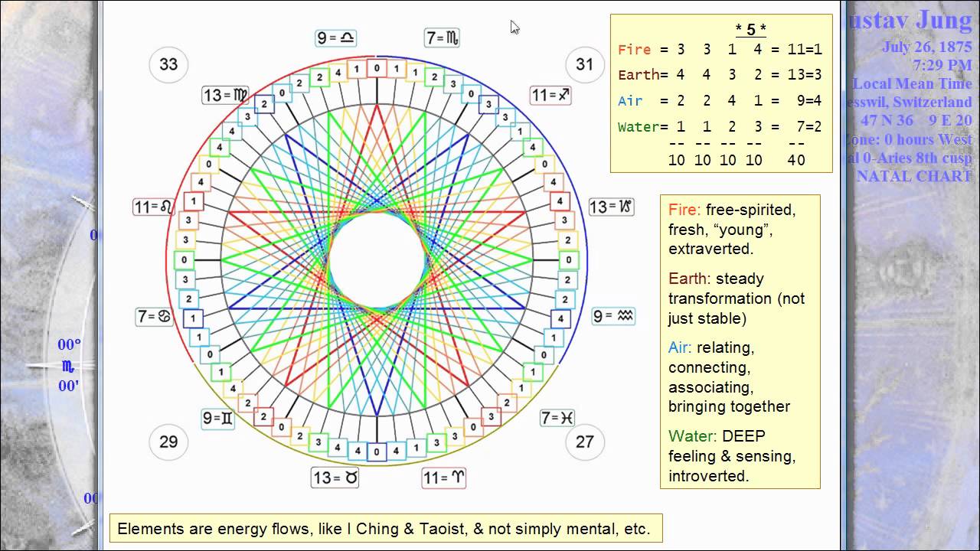This screenshot has height=551, width=980.
Task: Select the Earth row in the element table
Action: click(x=720, y=75)
